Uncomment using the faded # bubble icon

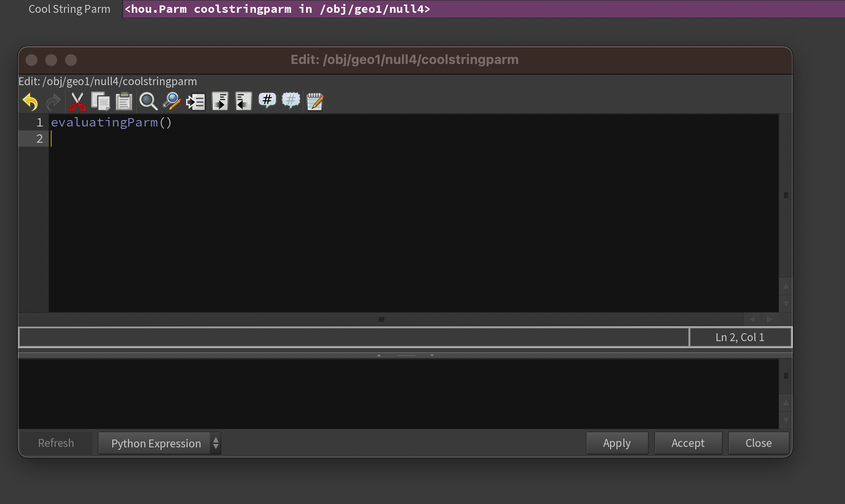(x=291, y=100)
